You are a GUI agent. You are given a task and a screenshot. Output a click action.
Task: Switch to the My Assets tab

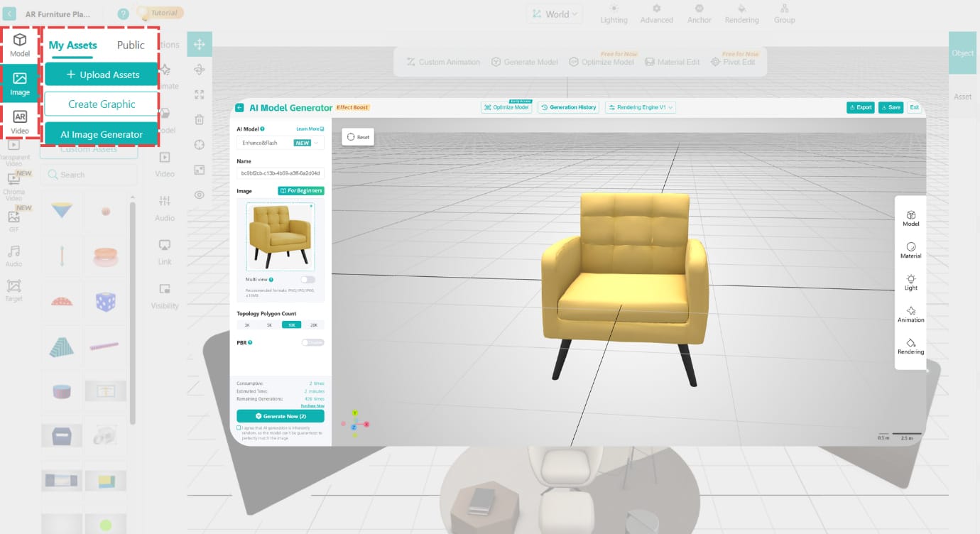[x=72, y=45]
